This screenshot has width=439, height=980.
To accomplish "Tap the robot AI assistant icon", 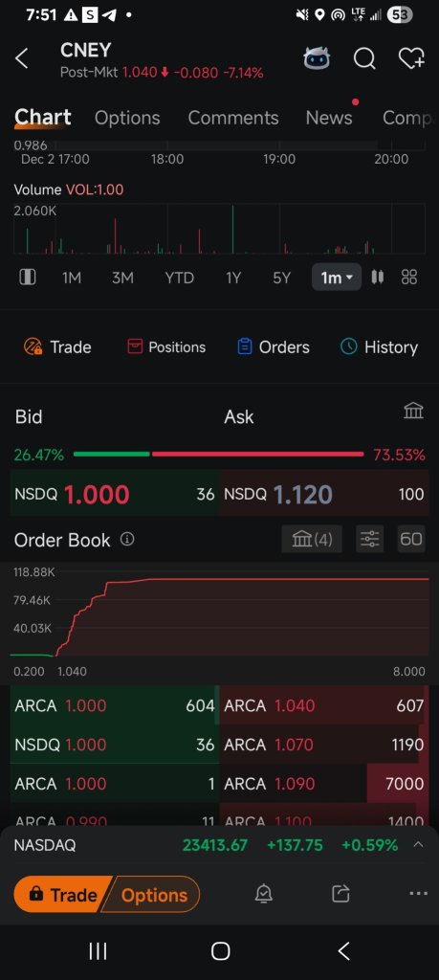I will [x=316, y=58].
